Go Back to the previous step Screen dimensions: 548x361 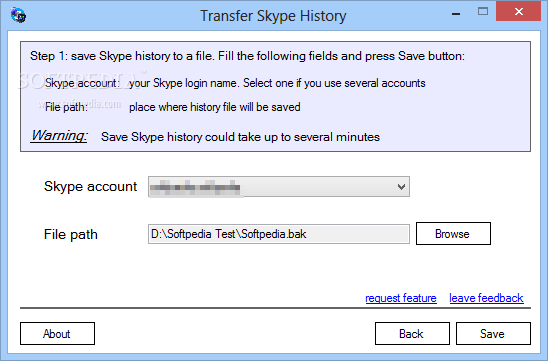(x=412, y=333)
